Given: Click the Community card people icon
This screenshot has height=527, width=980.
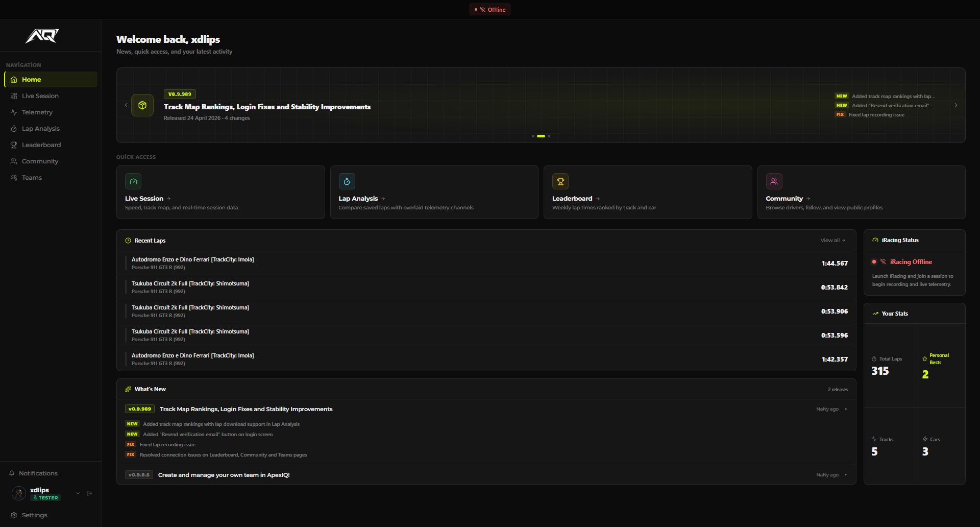Looking at the screenshot, I should pyautogui.click(x=774, y=181).
